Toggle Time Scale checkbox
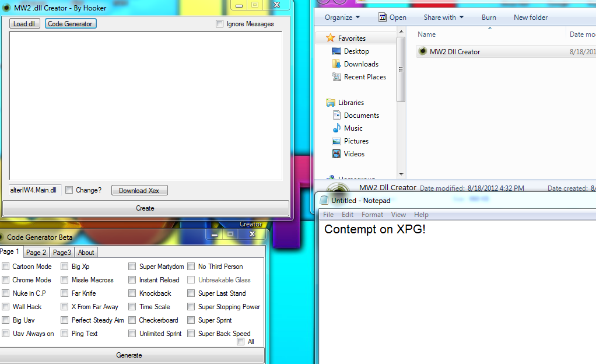Viewport: 596px width, 364px height. [x=132, y=307]
